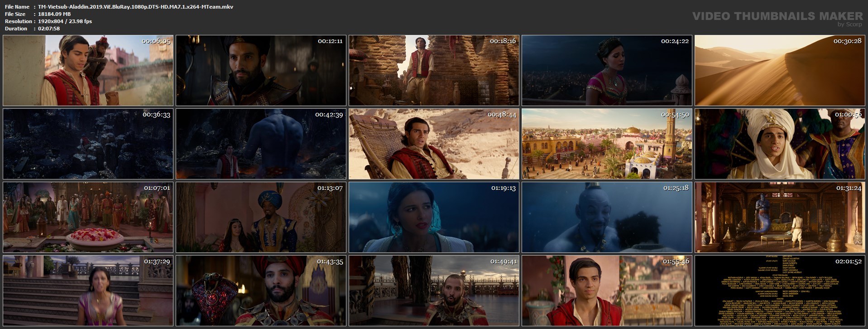Select the thumbnail stamped 01:19:13
Screen dimensions: 868x329
click(x=434, y=217)
